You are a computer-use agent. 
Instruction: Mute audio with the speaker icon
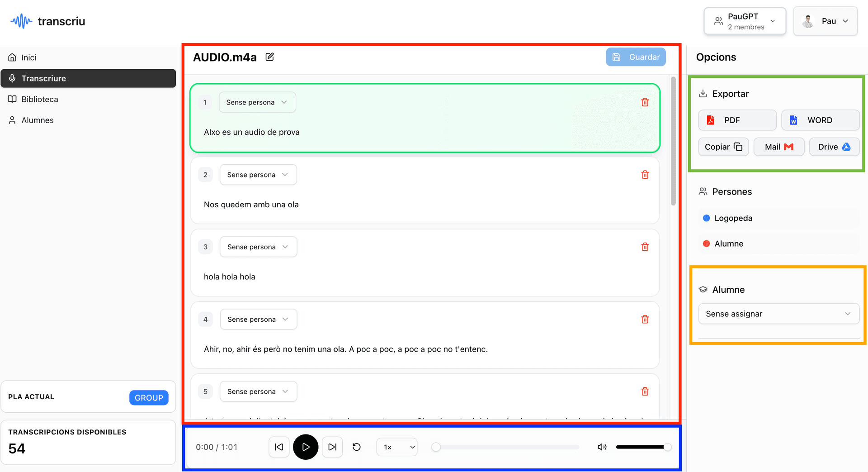(602, 447)
